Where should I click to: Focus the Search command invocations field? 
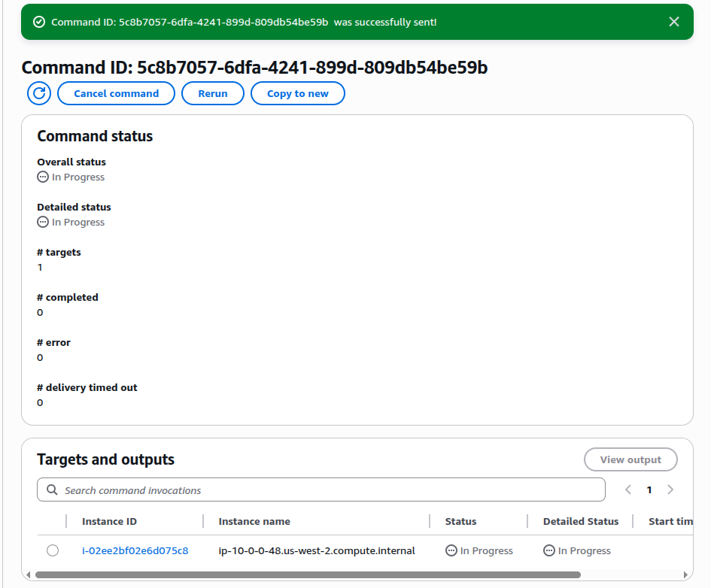point(321,489)
